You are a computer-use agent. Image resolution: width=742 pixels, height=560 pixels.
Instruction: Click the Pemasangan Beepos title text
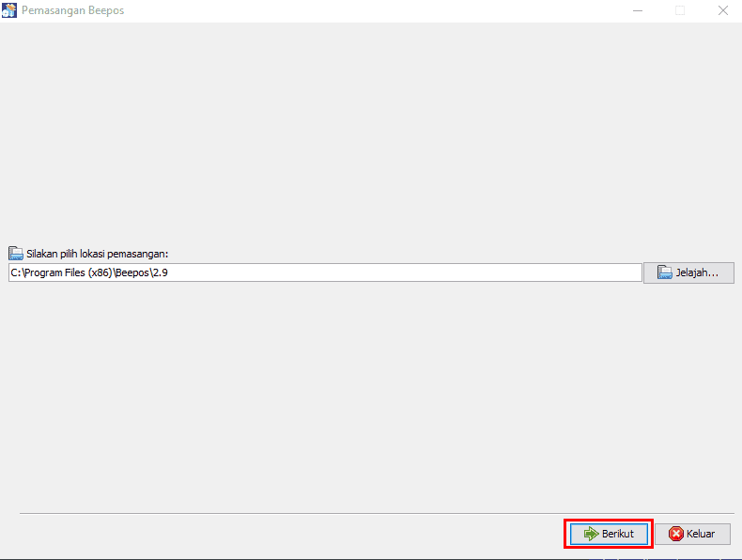[x=73, y=10]
